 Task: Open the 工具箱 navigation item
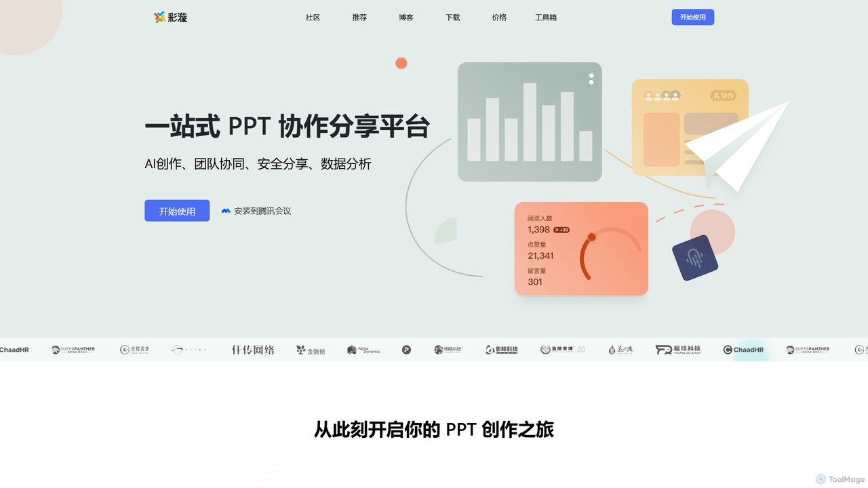coord(546,18)
